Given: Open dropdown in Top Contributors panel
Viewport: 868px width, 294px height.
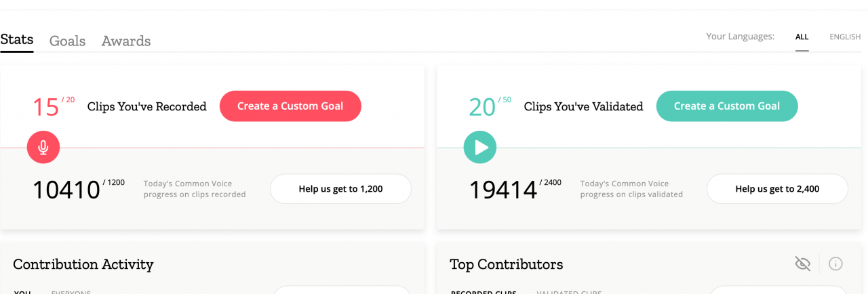Looking at the screenshot, I should 778,290.
